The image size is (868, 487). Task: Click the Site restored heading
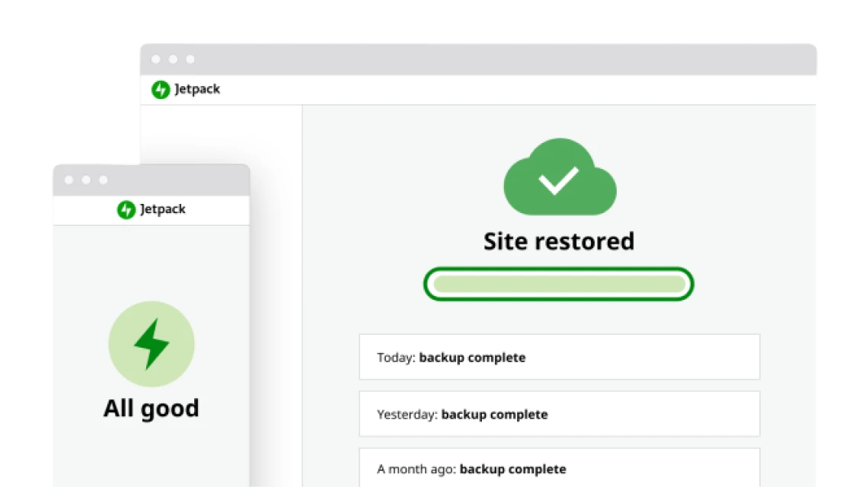click(x=559, y=241)
